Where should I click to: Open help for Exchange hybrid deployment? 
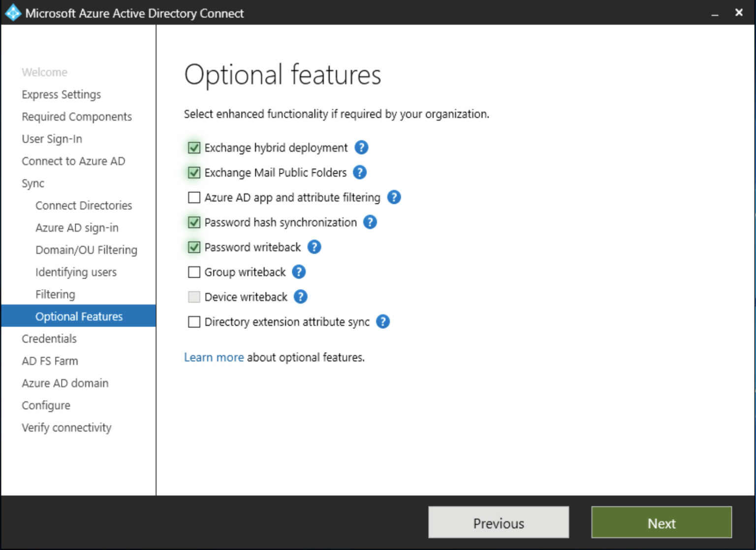point(361,147)
